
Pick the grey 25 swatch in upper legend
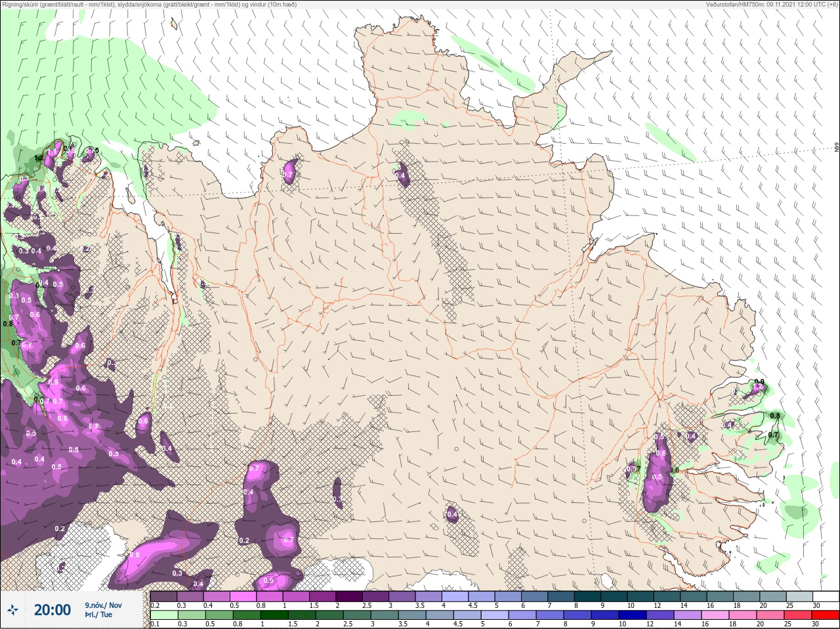click(x=800, y=596)
